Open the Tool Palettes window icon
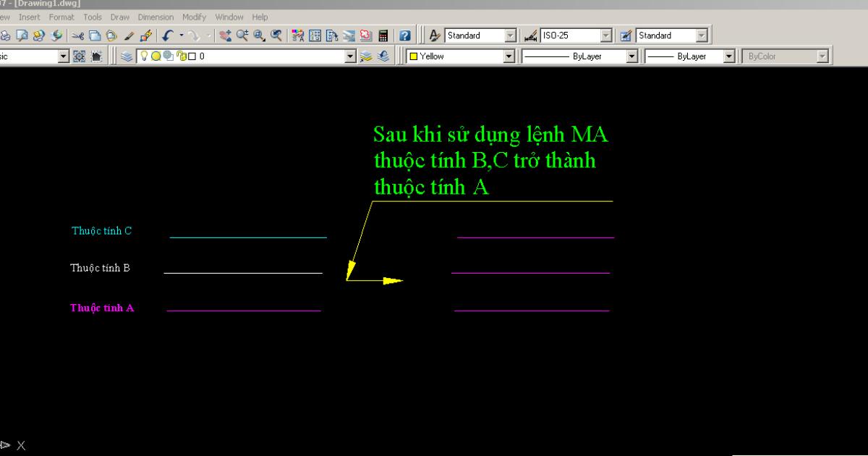 (x=331, y=35)
